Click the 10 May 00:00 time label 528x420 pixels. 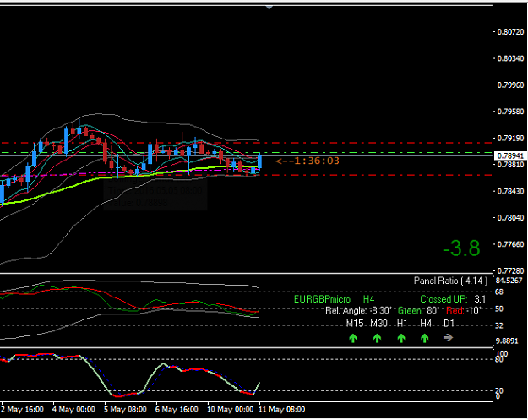231,410
